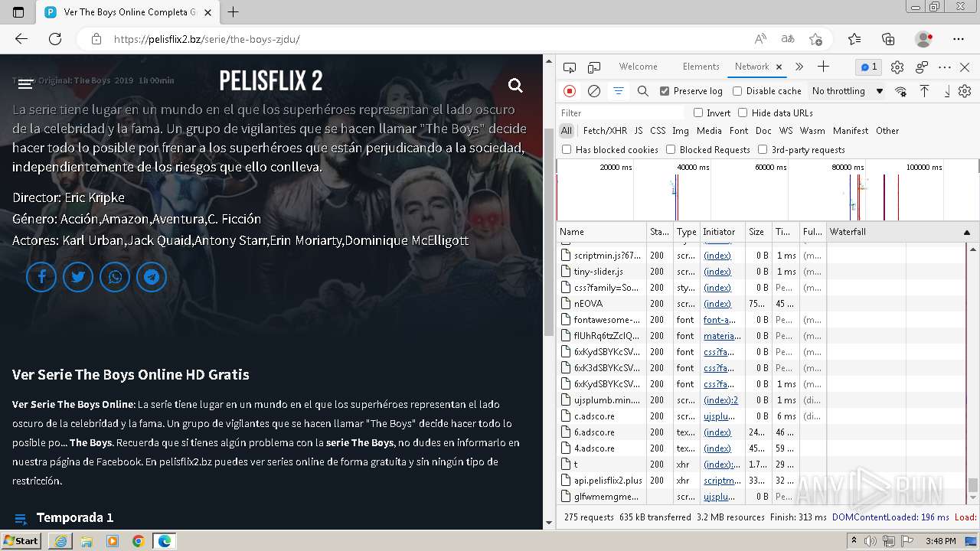980x551 pixels.
Task: Go back to the previous page
Action: pyautogui.click(x=21, y=39)
